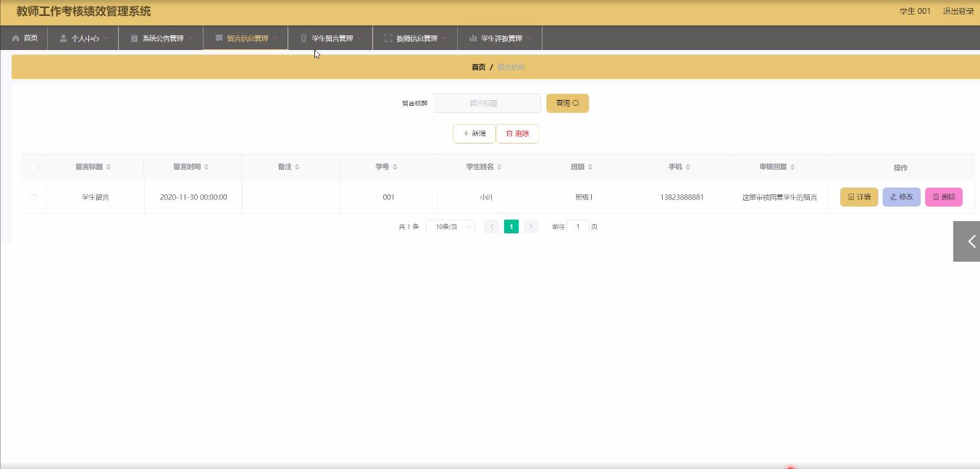The image size is (980, 469).
Task: Click the 小叫 student name cell
Action: [x=486, y=197]
